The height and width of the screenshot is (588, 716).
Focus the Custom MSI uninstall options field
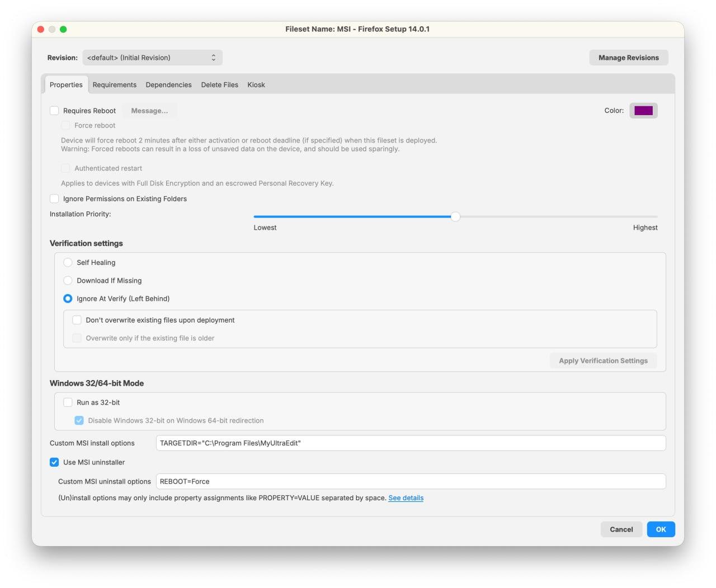(x=411, y=481)
